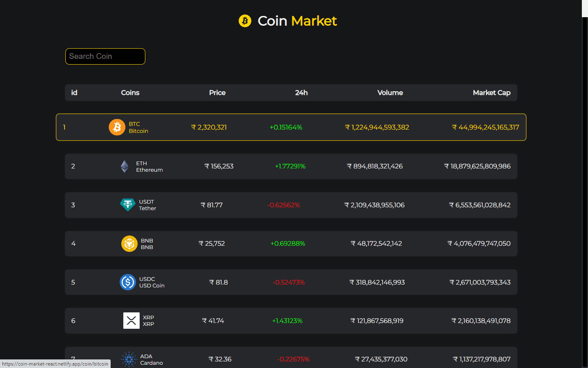Open the yellow BNB coin icon
The width and height of the screenshot is (588, 368).
[x=129, y=244]
